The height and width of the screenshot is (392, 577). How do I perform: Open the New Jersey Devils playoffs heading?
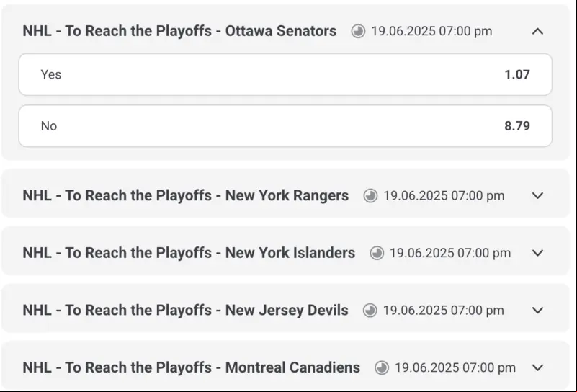pos(185,311)
